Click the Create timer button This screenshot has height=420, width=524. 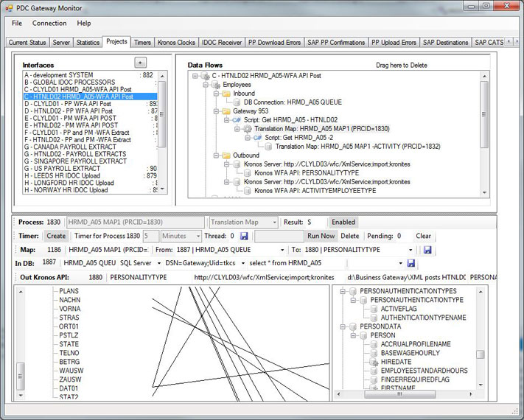(x=56, y=237)
